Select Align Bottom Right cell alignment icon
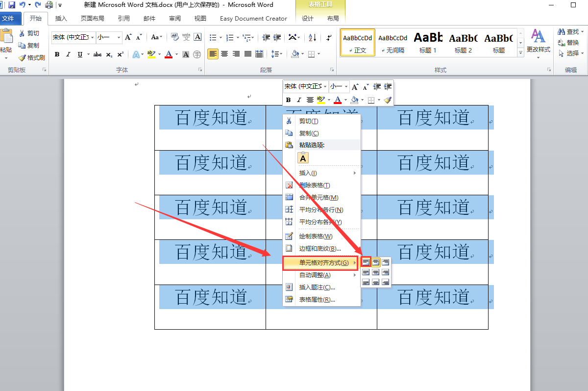 [x=386, y=282]
